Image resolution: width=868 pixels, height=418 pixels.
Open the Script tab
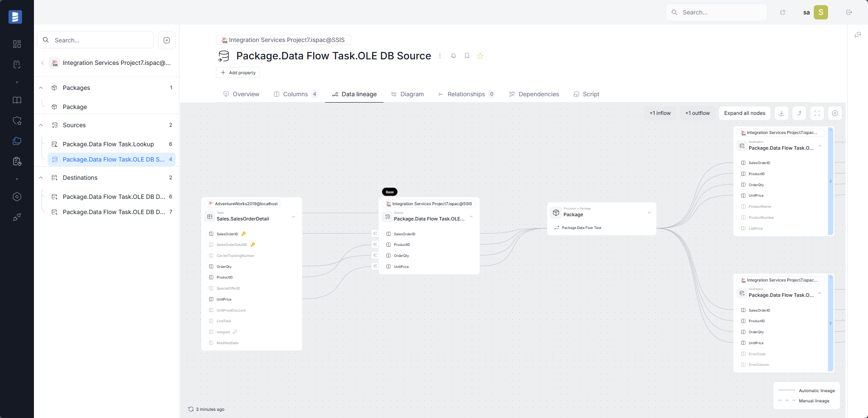tap(591, 94)
